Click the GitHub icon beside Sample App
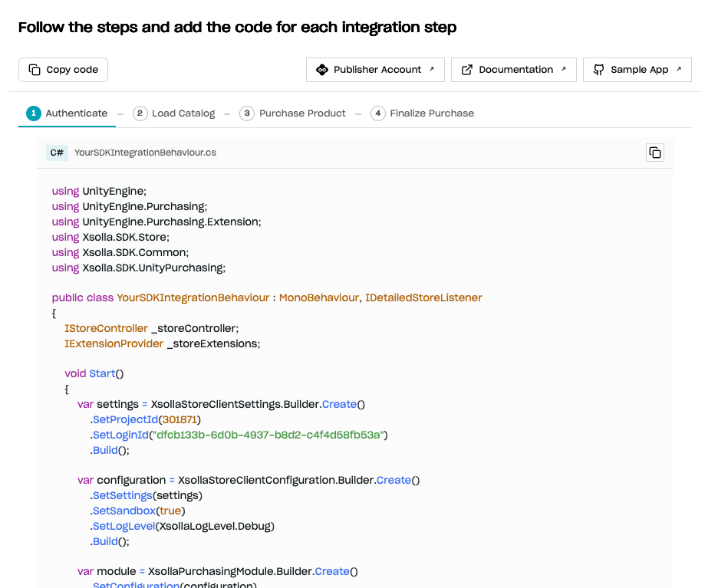Screen dimensions: 708x588 [599, 70]
